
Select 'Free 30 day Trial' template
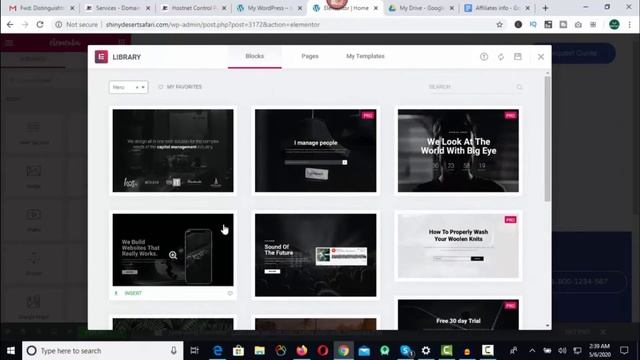pos(458,315)
